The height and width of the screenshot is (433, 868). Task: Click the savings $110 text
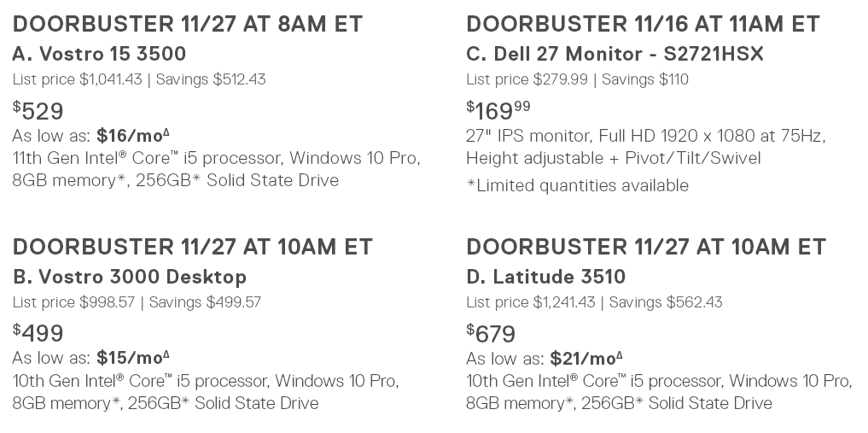coord(645,79)
